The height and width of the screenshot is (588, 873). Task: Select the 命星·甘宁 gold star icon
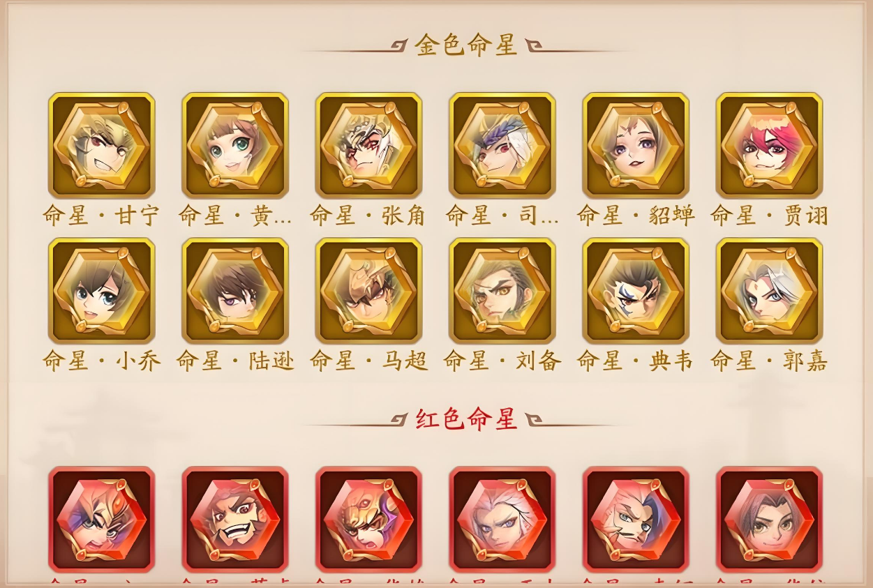(101, 145)
